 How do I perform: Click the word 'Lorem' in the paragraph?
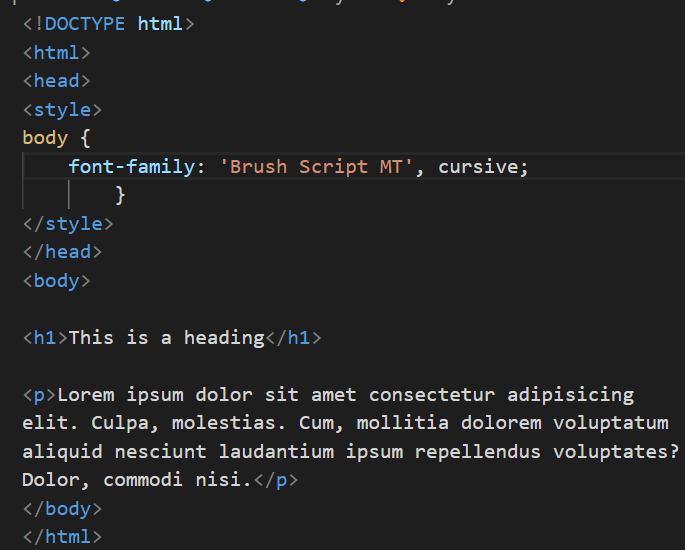point(86,395)
